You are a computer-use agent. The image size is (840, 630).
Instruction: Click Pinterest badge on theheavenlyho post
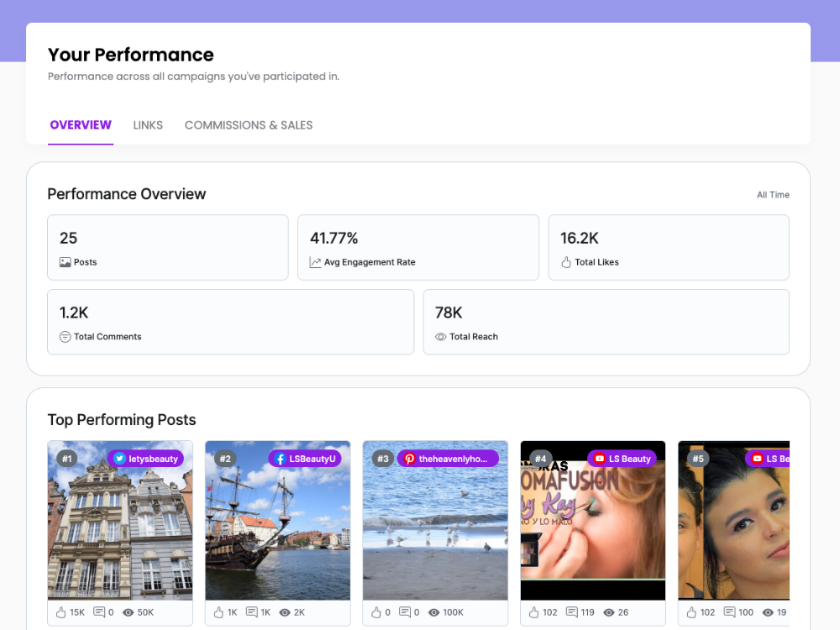coord(409,459)
